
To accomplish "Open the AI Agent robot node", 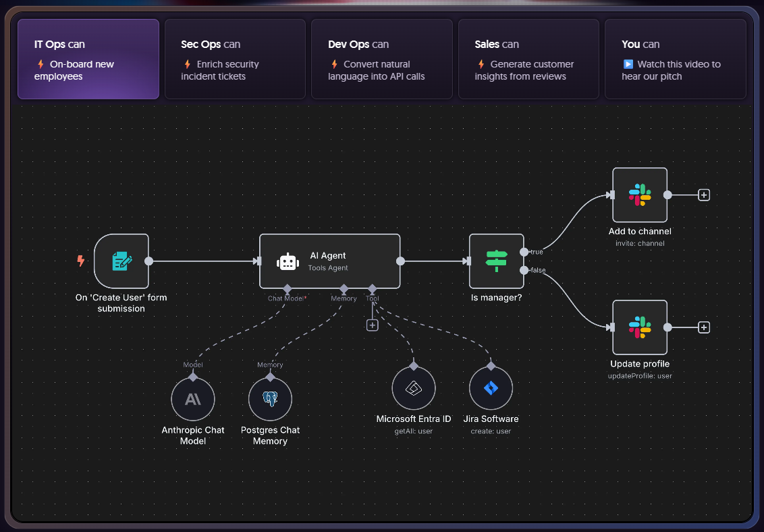I will 330,261.
